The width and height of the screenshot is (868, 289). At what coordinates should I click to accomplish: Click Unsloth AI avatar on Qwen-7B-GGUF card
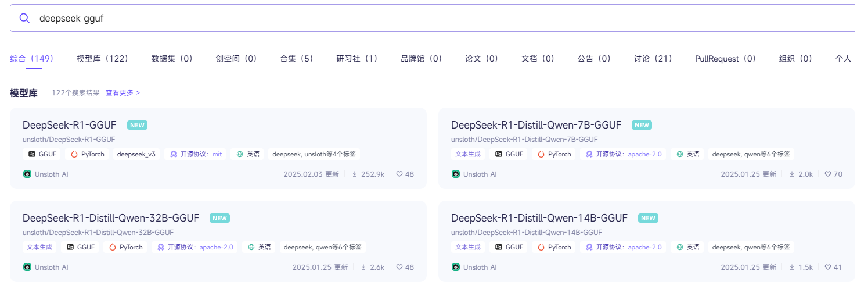pyautogui.click(x=455, y=174)
